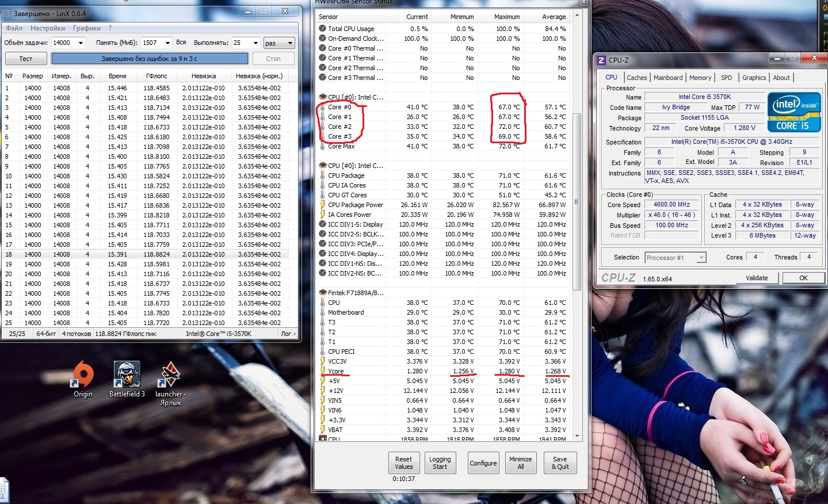Viewport: 828px width, 504px height.
Task: Click the VBAT voltage lightning icon
Action: [x=323, y=430]
